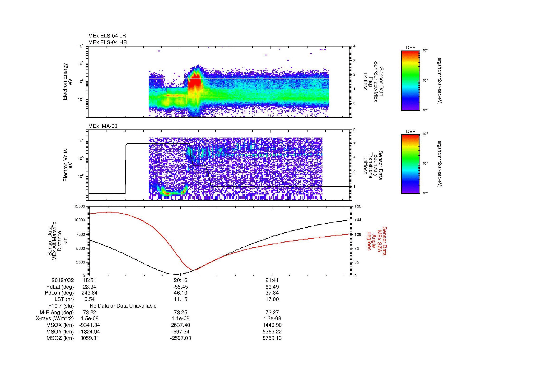The image size is (555, 392).
Task: Click the LST value '17.00'
Action: click(272, 299)
